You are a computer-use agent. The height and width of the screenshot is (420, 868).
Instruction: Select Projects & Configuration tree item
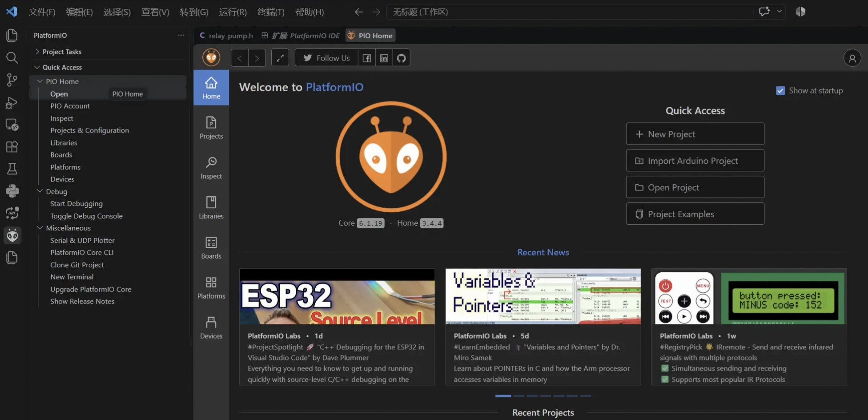tap(89, 130)
